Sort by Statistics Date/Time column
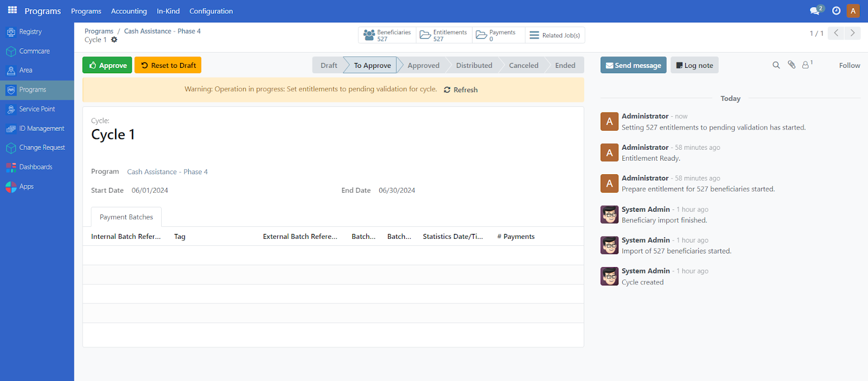 pyautogui.click(x=453, y=237)
